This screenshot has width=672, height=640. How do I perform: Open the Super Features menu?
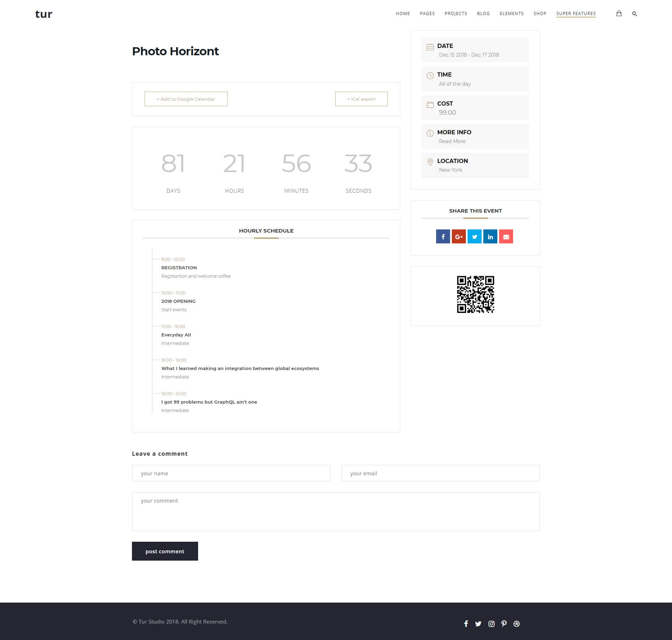coord(576,14)
